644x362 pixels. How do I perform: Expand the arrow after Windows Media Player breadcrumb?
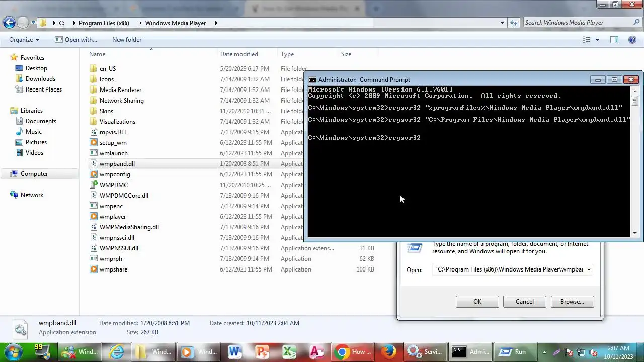216,23
